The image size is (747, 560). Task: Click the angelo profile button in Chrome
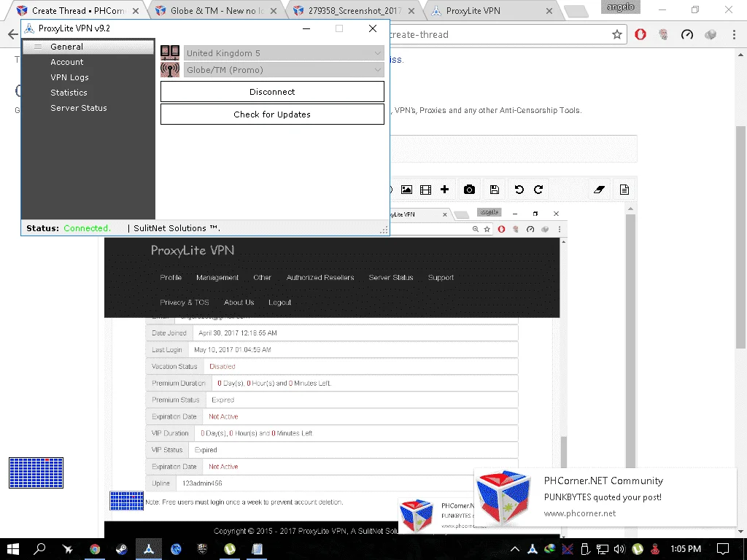[620, 7]
